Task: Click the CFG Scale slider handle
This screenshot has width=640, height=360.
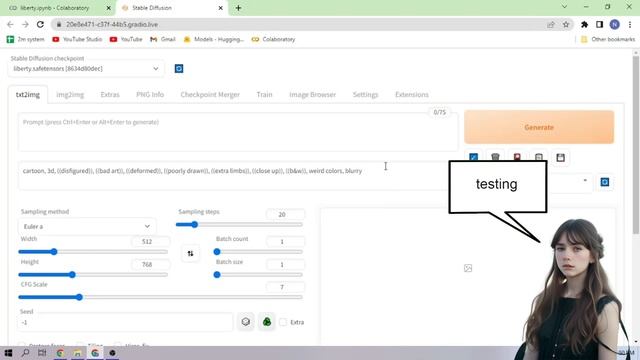Action: (80, 297)
